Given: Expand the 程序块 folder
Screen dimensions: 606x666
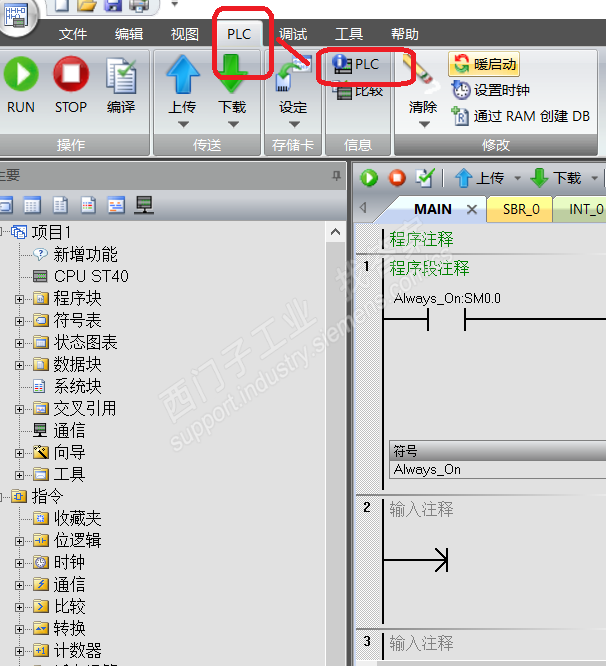Looking at the screenshot, I should 19,299.
